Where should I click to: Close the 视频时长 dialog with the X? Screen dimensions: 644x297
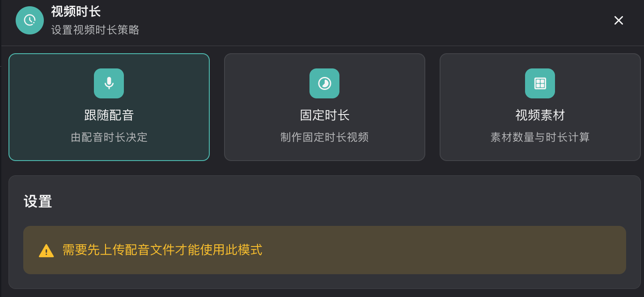[x=619, y=20]
